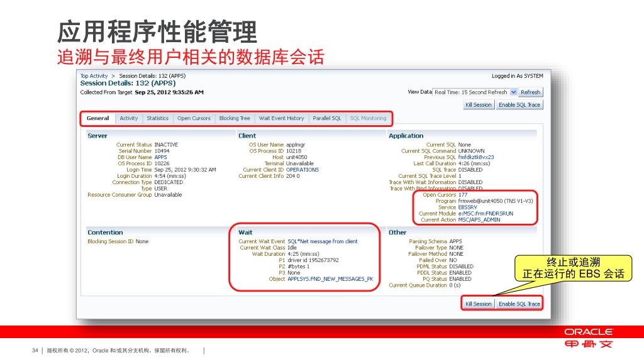This screenshot has width=644, height=362.
Task: Select the Wait Duration 4:25 value
Action: (x=303, y=254)
